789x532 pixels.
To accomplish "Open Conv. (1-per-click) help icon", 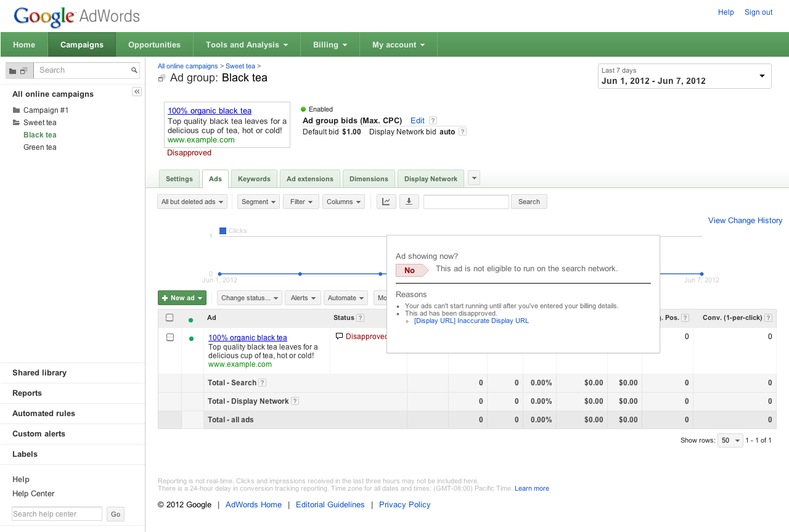I will (x=768, y=318).
